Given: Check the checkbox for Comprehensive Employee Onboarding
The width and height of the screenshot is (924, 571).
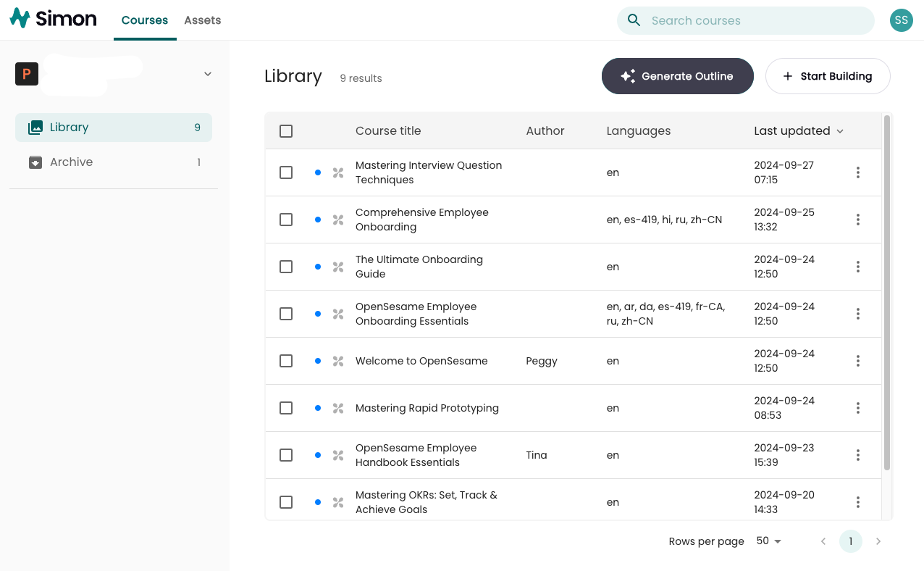Looking at the screenshot, I should point(285,220).
